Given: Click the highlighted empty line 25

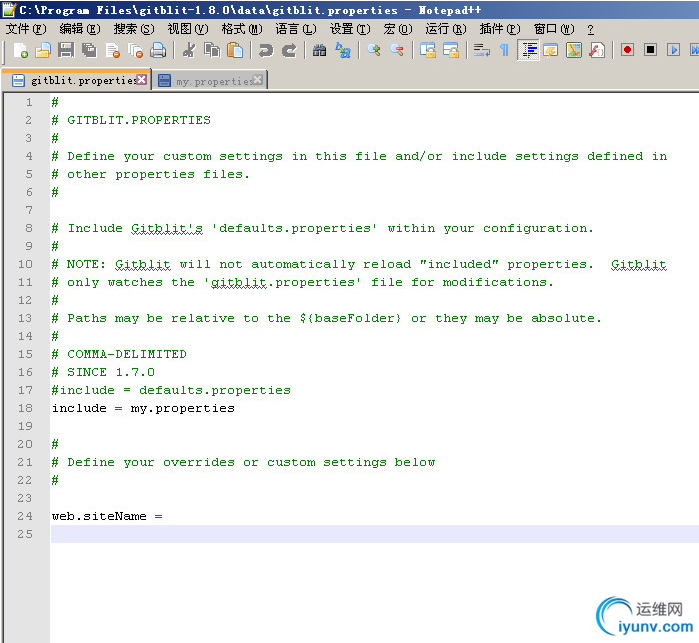Looking at the screenshot, I should click(x=374, y=534).
